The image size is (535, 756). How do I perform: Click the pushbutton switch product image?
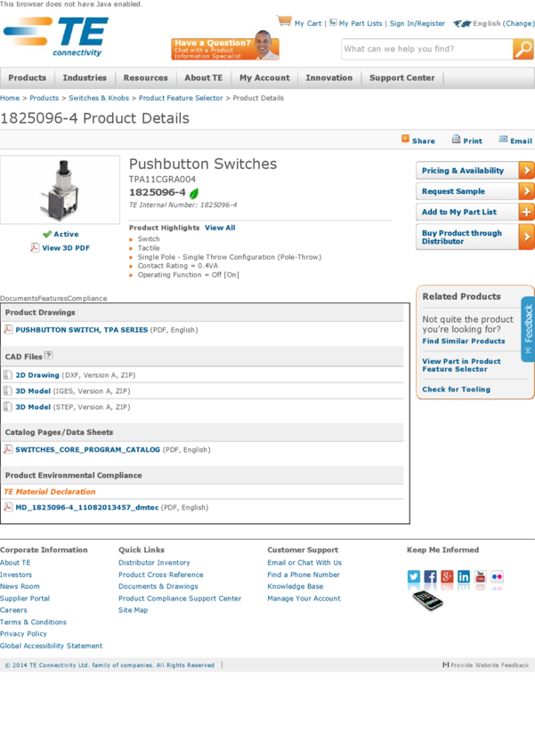60,189
